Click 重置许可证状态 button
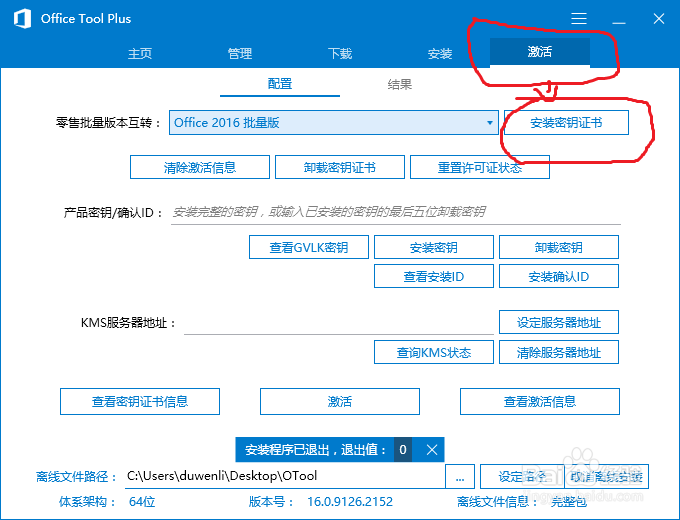Image resolution: width=680 pixels, height=520 pixels. pos(480,167)
